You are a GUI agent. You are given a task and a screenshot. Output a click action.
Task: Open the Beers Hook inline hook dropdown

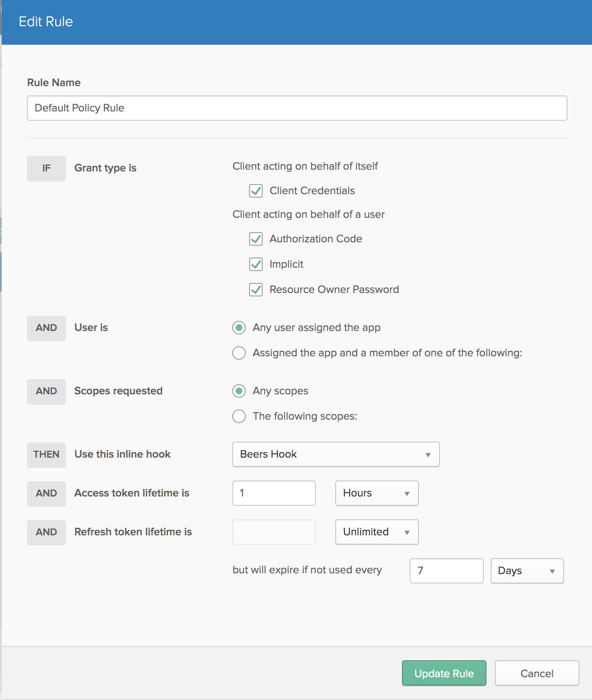[x=336, y=454]
